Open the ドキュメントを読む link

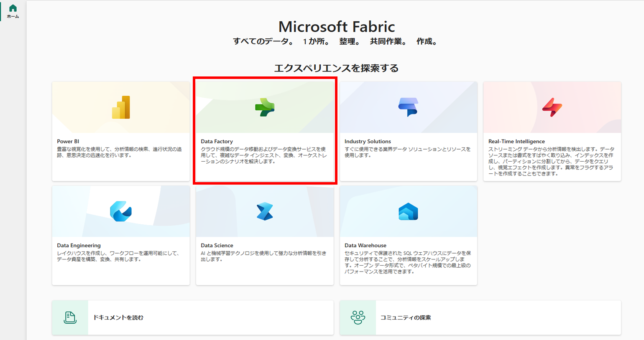click(118, 317)
